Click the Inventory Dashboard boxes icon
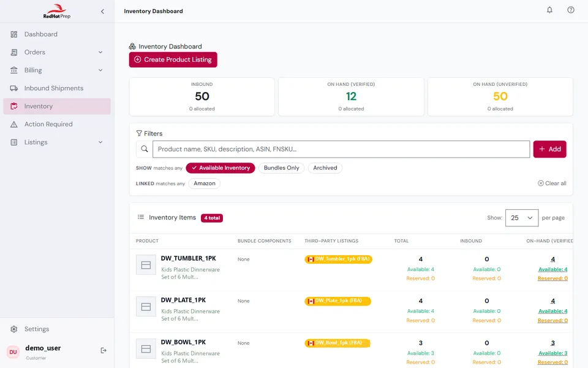 pos(132,46)
